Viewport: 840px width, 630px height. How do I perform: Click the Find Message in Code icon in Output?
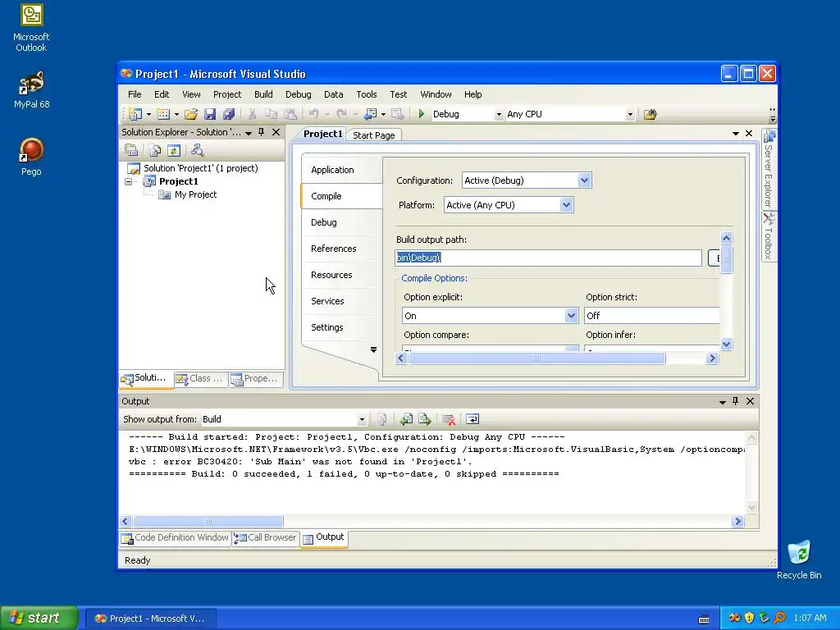point(382,419)
